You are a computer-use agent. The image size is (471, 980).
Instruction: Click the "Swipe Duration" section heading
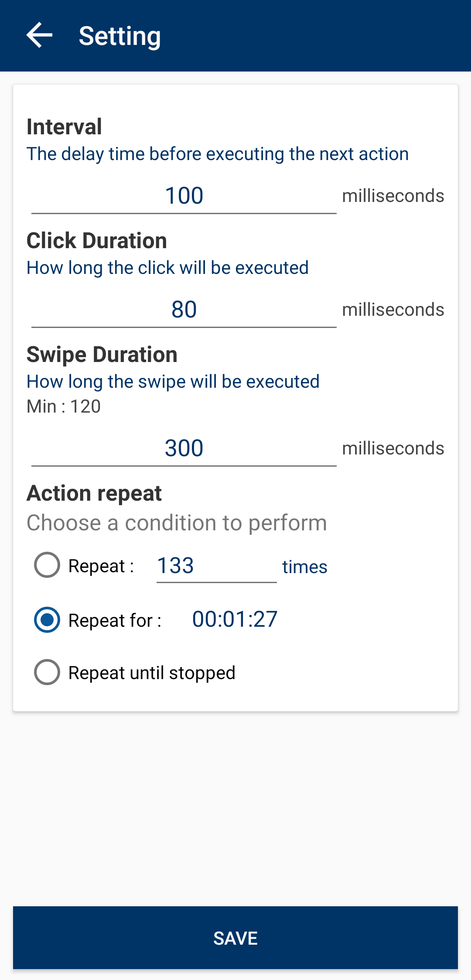click(102, 355)
